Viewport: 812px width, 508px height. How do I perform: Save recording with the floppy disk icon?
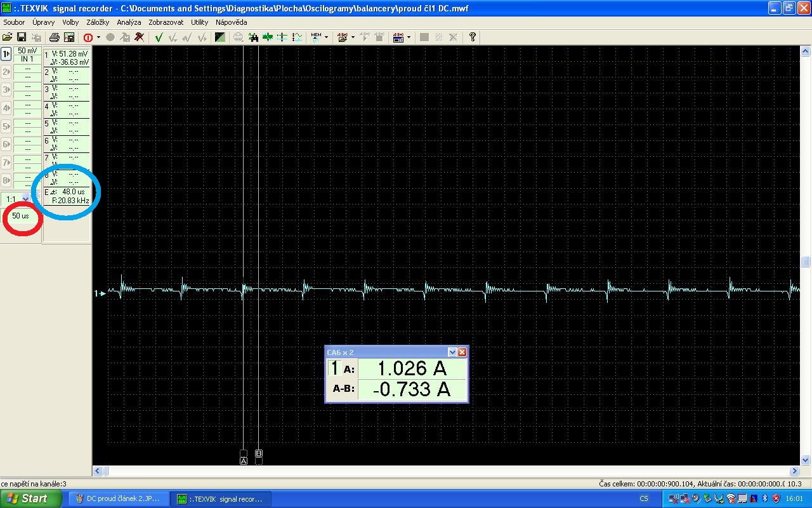pyautogui.click(x=22, y=37)
